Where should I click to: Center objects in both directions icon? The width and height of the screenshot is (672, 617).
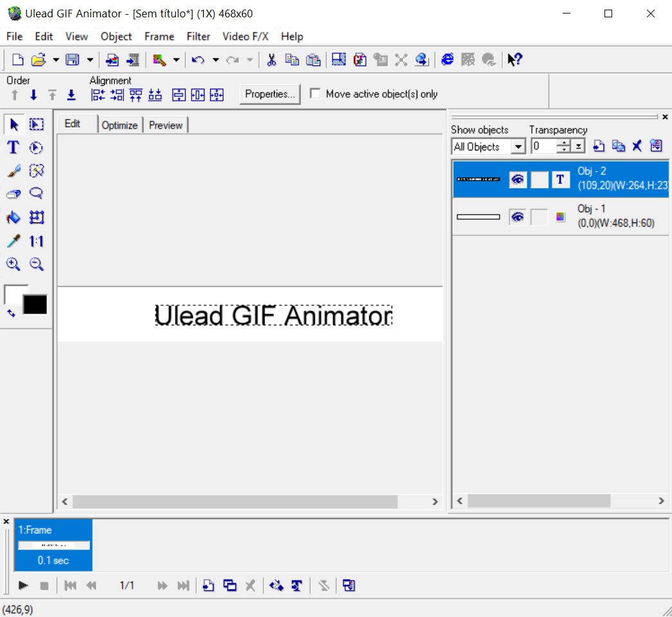coord(217,94)
